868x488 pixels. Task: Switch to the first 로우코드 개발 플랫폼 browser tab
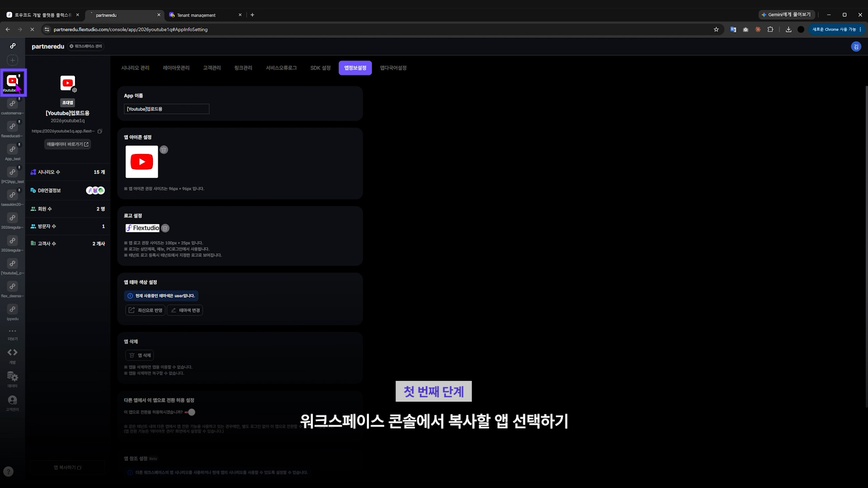(x=43, y=15)
